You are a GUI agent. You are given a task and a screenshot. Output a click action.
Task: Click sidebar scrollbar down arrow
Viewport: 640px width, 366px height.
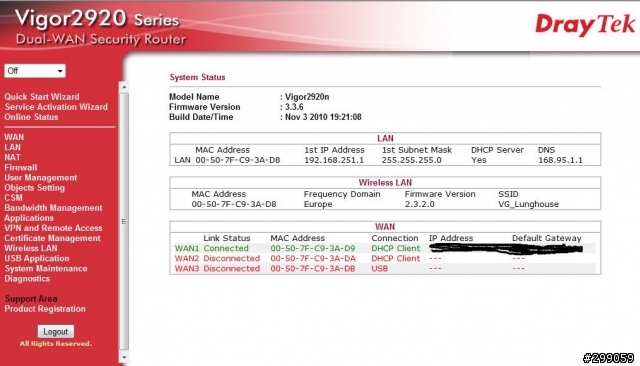tap(124, 357)
